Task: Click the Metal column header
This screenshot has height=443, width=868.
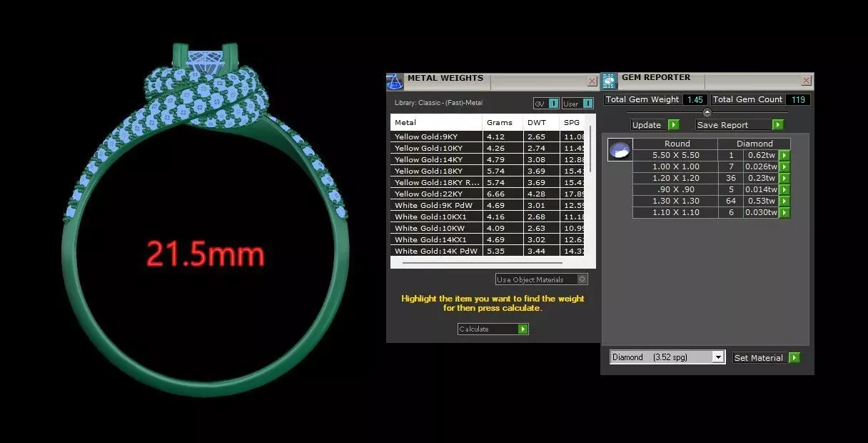Action: click(x=436, y=122)
